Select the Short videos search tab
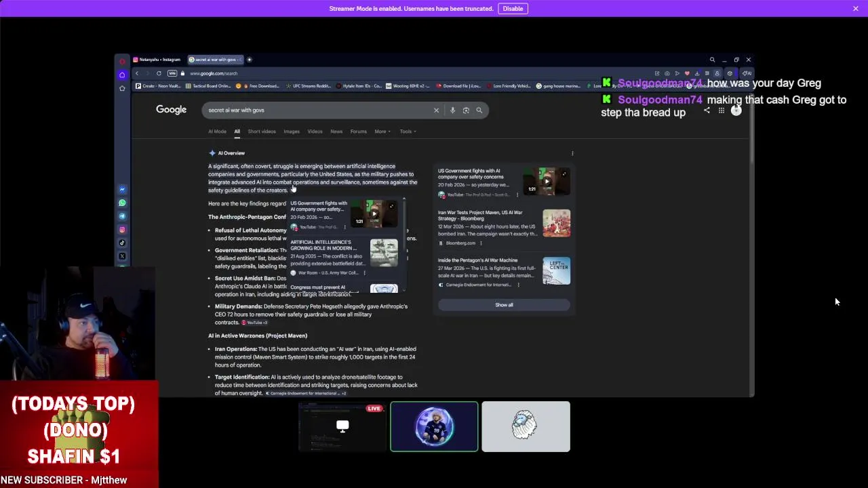Screen dimensions: 868x488 pyautogui.click(x=262, y=131)
